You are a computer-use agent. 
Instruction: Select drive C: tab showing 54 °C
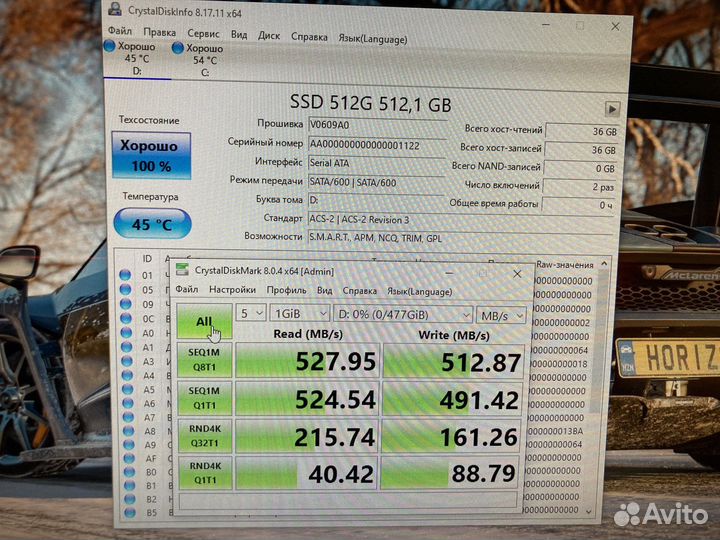pos(205,61)
